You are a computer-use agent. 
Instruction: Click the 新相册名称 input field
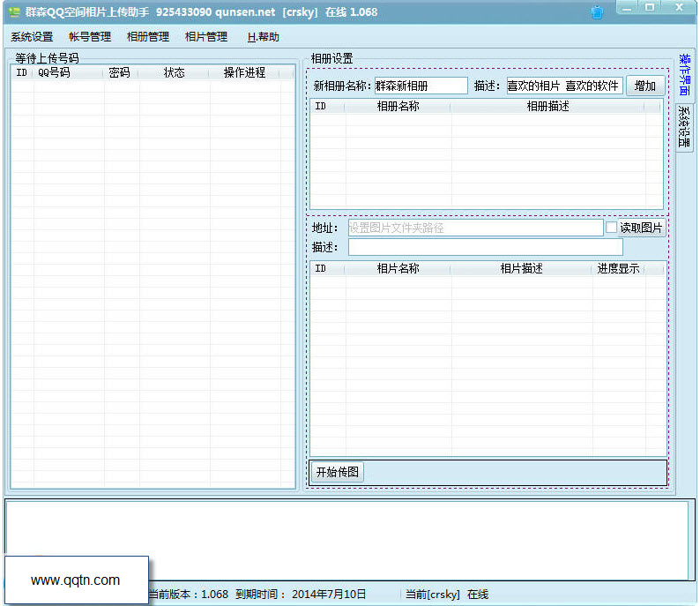coord(421,86)
